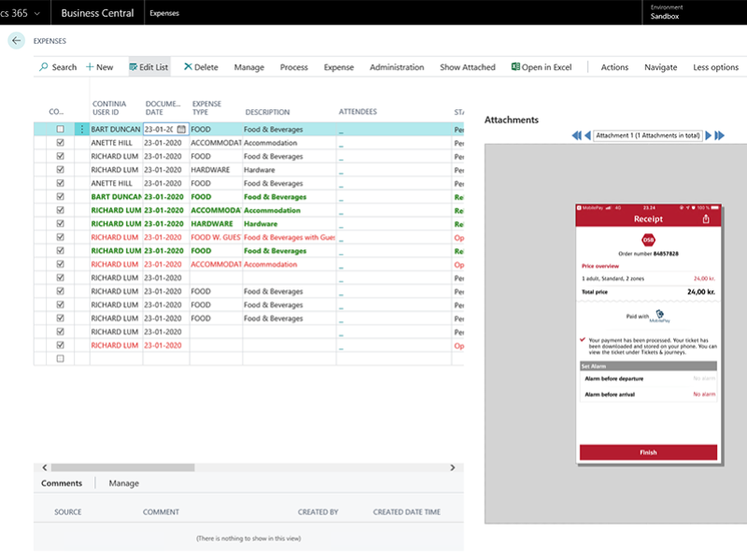Check the box in the first Bart Duncan row
747x560 pixels.
coord(60,129)
